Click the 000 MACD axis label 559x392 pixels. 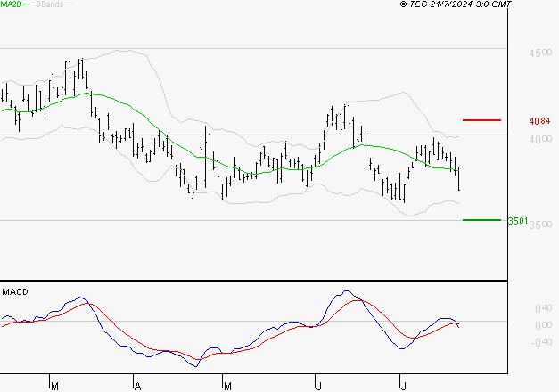pos(544,325)
